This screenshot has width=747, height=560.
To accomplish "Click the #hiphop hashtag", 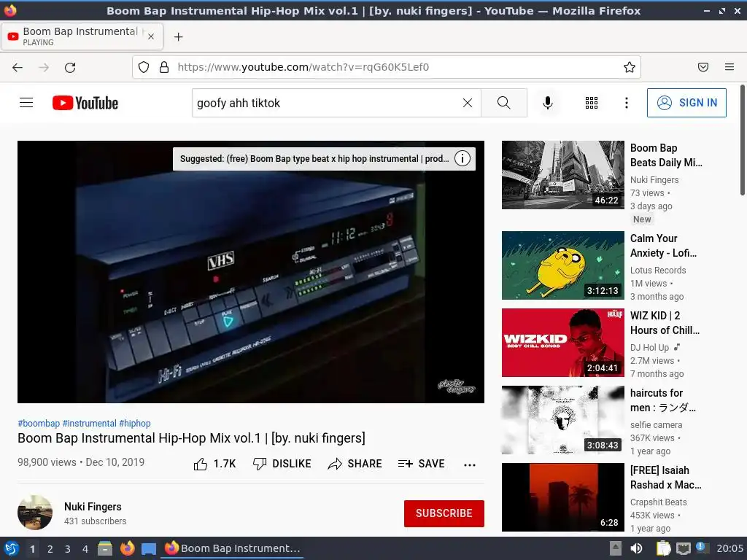I will [135, 424].
